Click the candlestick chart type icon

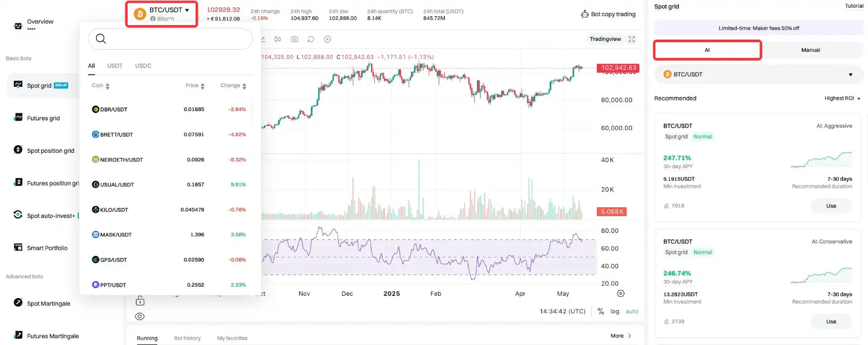coord(278,39)
